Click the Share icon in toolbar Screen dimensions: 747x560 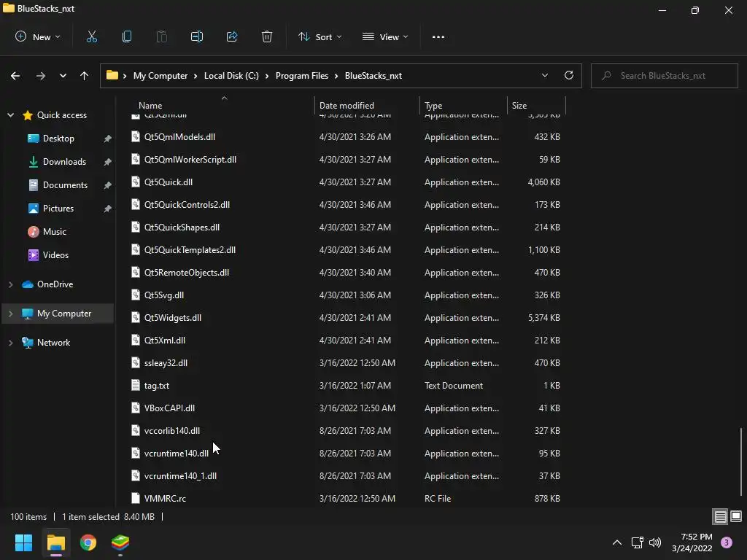[x=232, y=36]
